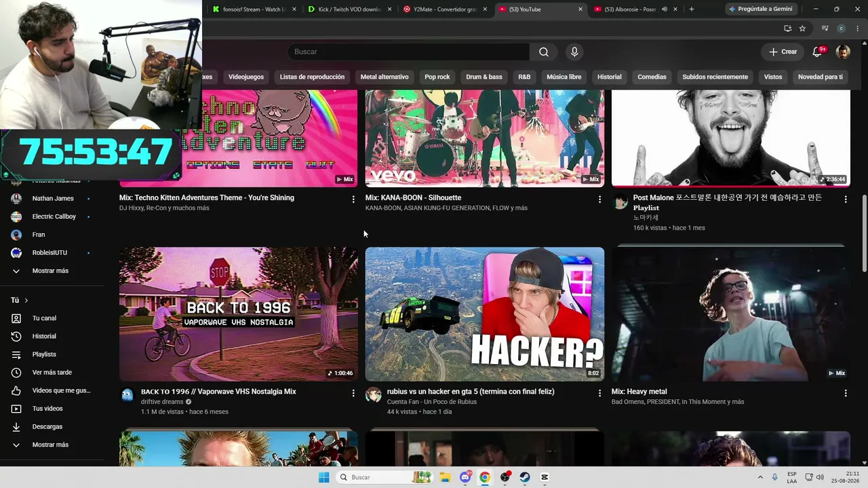Mute the Alborosie tab audio icon
The height and width of the screenshot is (488, 868).
[665, 9]
